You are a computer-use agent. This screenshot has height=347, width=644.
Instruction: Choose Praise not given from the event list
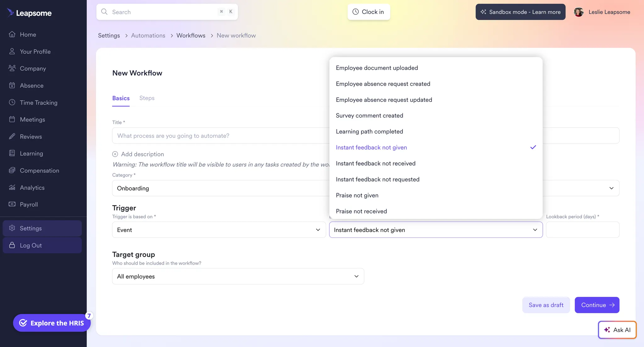pos(357,195)
